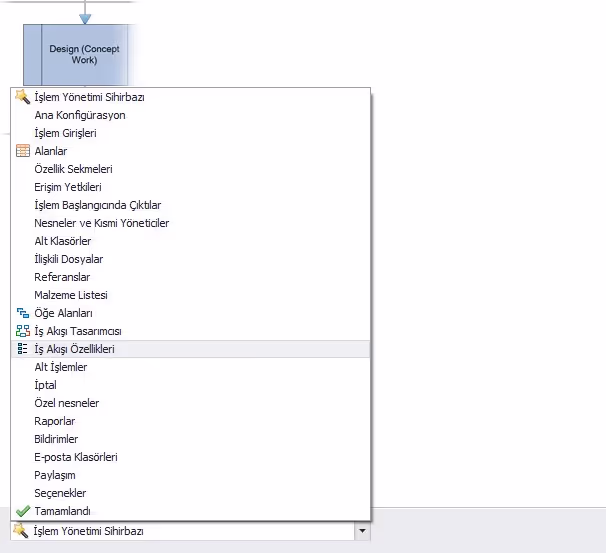
Task: Choose Malzeme Listesi entry
Action: point(191,295)
